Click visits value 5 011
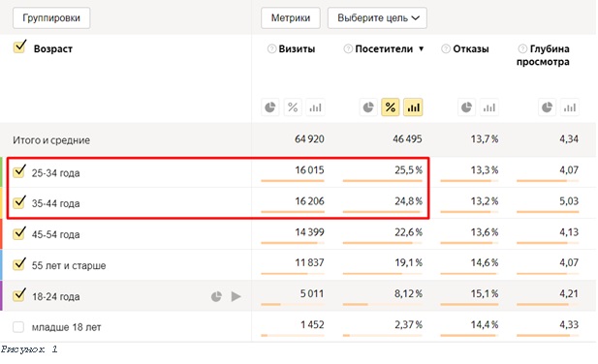The height and width of the screenshot is (364, 598). pyautogui.click(x=311, y=293)
